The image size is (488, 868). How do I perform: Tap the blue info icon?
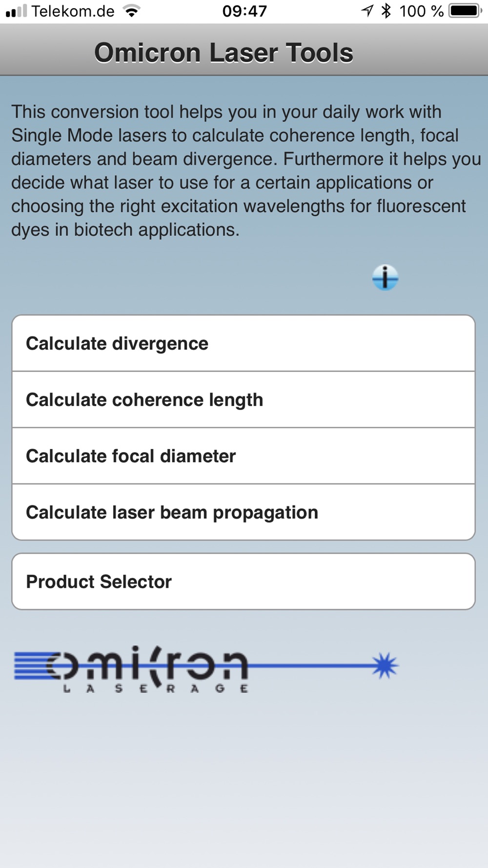point(385,277)
